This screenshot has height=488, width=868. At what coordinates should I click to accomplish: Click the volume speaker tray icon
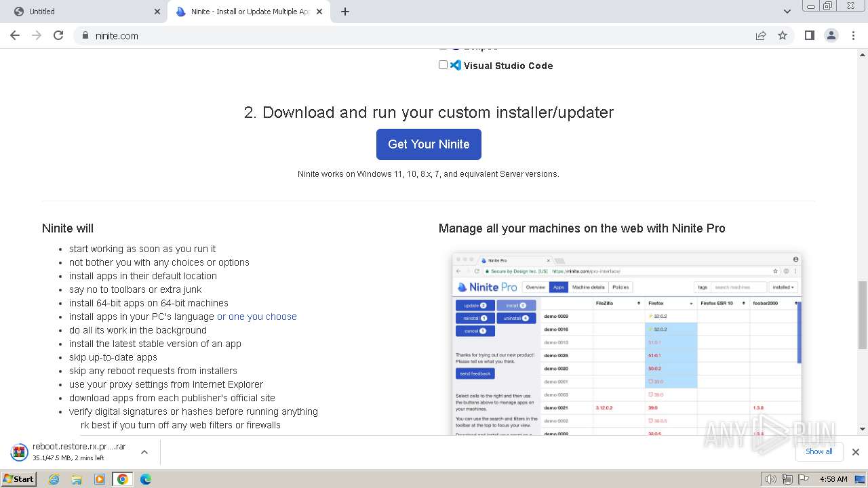(x=771, y=479)
